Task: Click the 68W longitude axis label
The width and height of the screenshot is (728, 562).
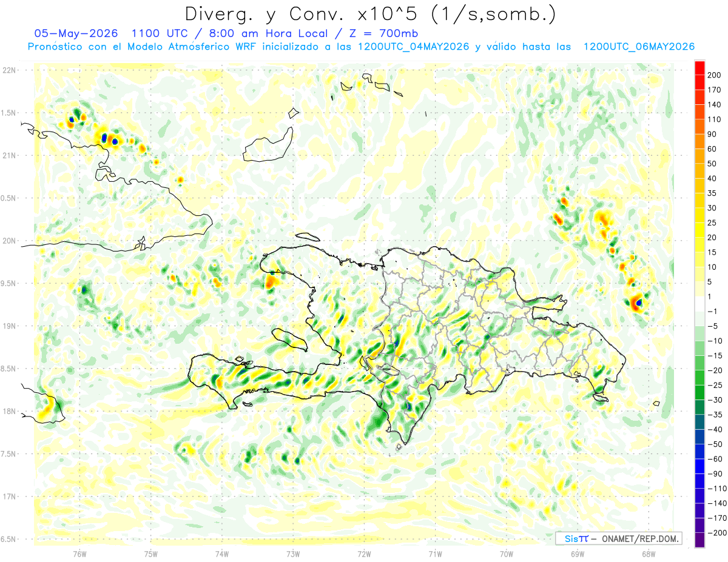Action: 648,553
